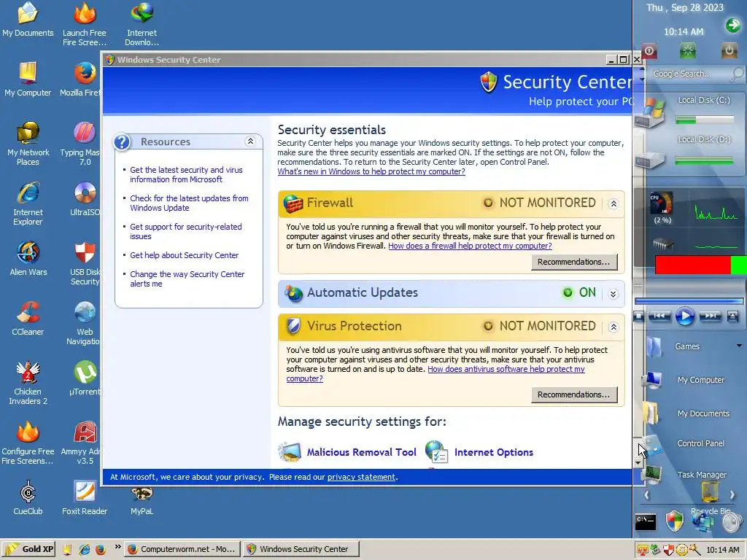
Task: Open the Games dropdown arrow in sidebar
Action: coord(739,346)
